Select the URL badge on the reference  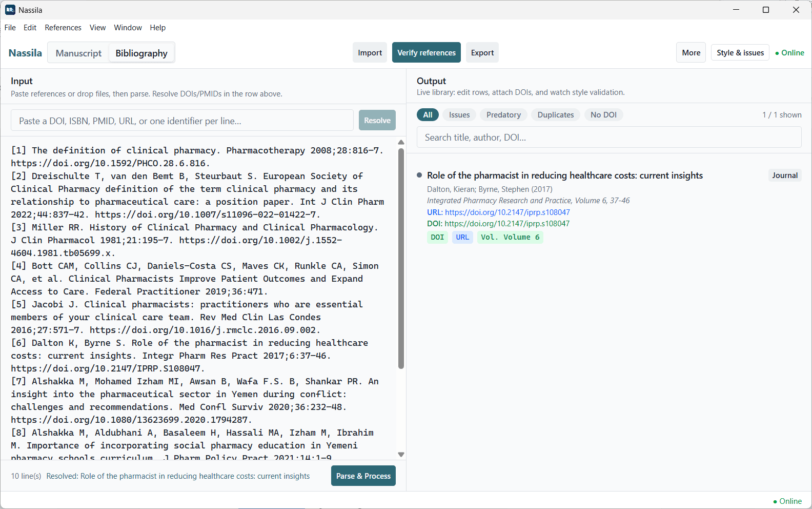(x=462, y=237)
